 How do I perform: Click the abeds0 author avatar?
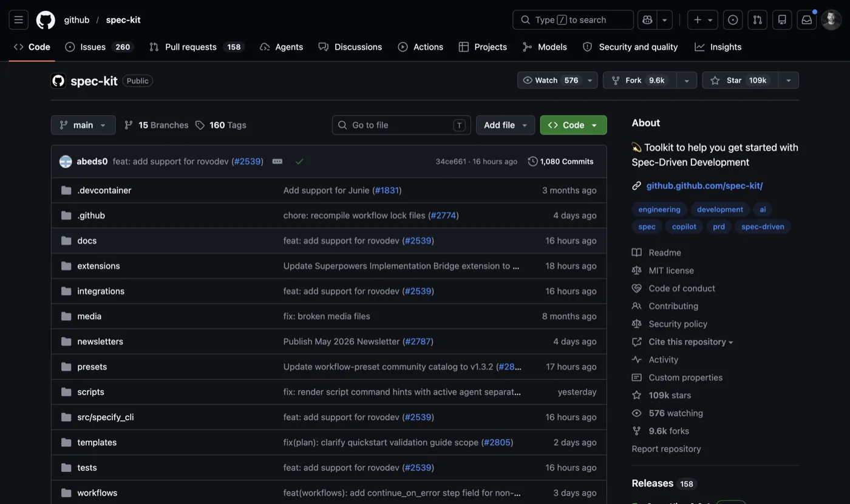(66, 162)
